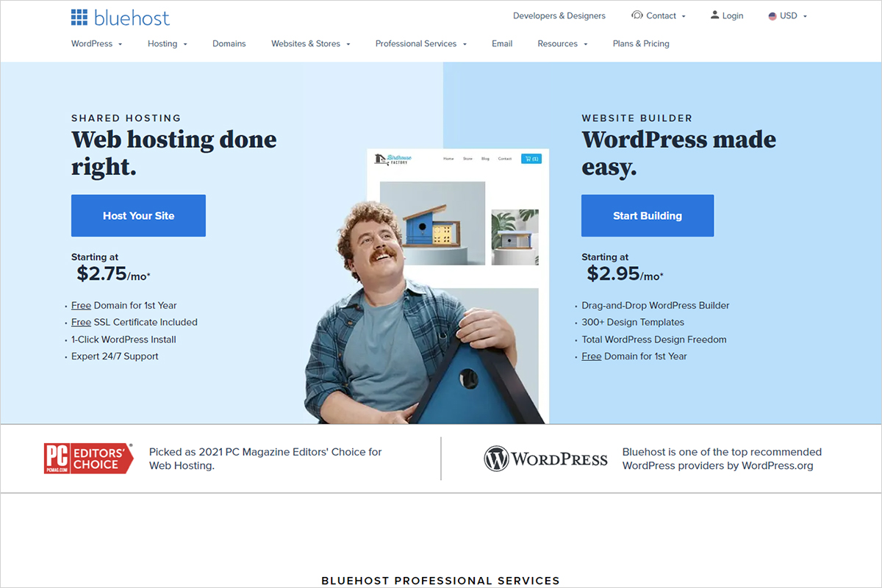Viewport: 882px width, 588px height.
Task: Click Blog in the Birdhouse mockup nav
Action: (485, 159)
